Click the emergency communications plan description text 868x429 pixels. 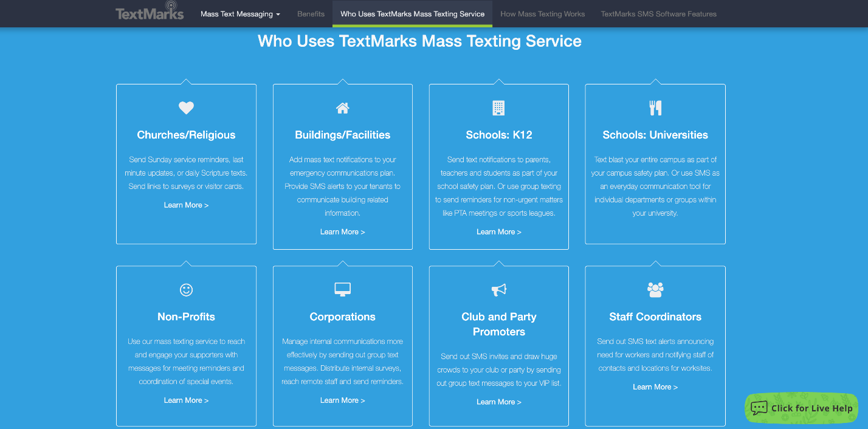click(343, 187)
